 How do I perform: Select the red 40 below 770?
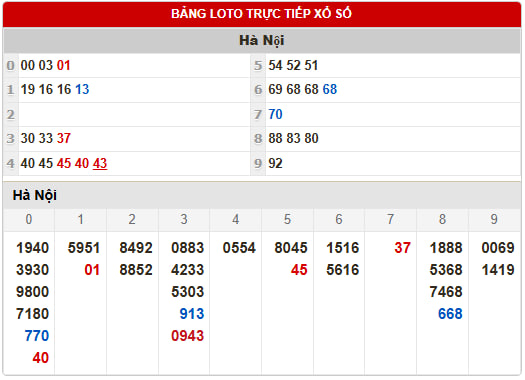pos(41,358)
